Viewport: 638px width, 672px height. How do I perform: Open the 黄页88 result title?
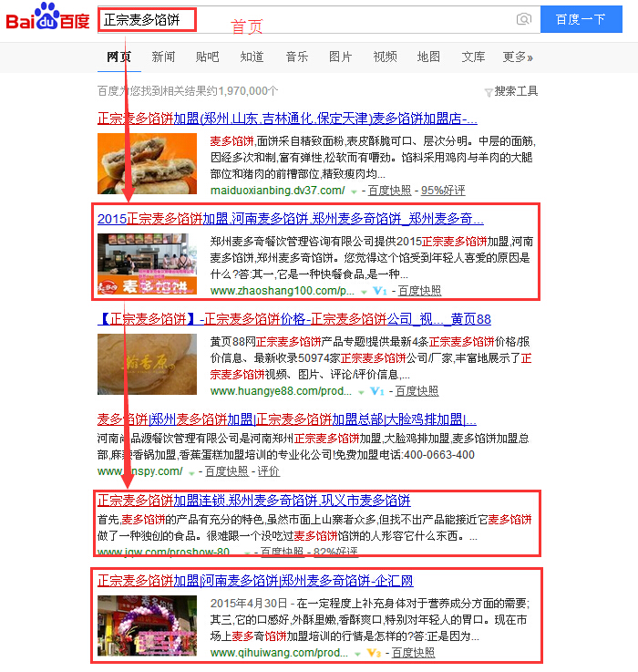pyautogui.click(x=293, y=319)
